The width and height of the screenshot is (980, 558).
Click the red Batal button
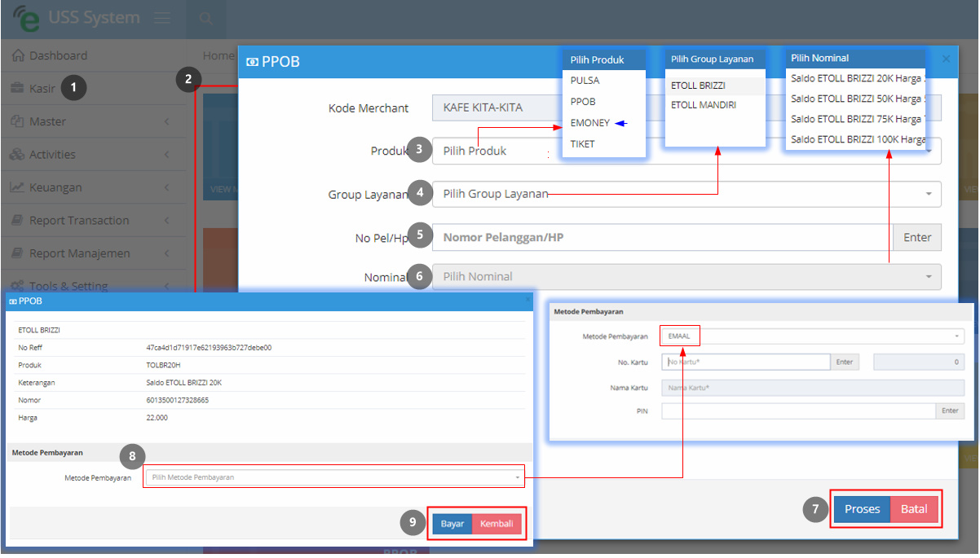pos(914,509)
